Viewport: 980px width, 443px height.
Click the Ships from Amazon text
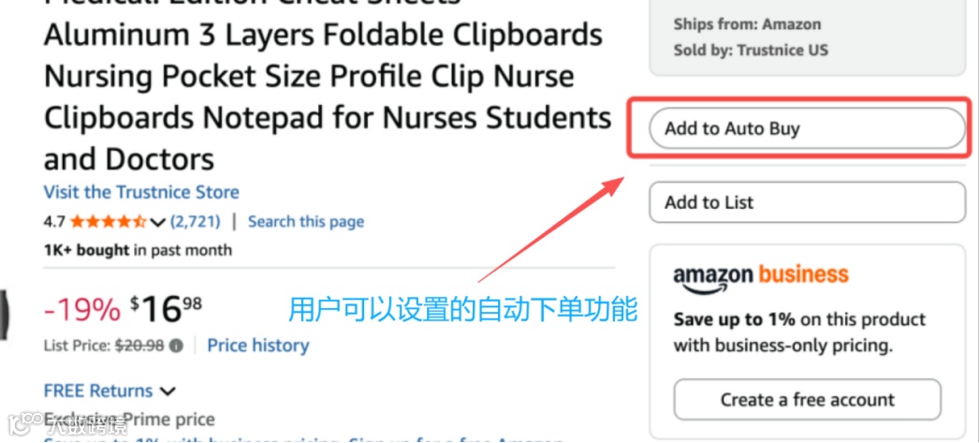(x=748, y=24)
